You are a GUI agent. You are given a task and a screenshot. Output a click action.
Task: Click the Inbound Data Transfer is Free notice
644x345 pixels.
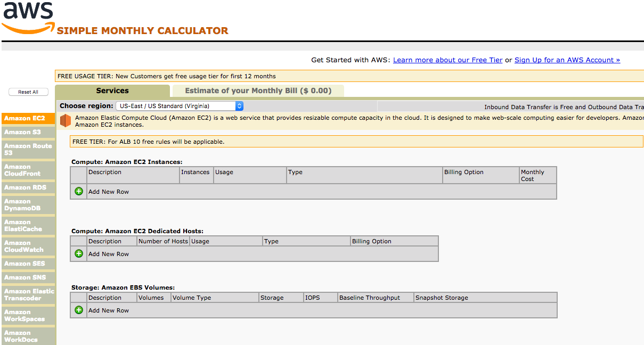564,107
